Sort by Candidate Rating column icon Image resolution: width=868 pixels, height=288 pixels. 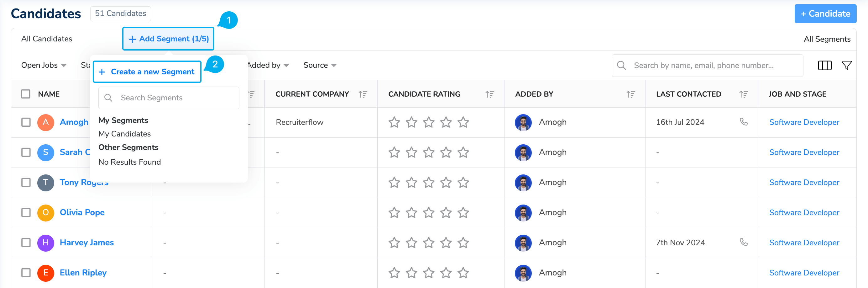click(489, 94)
